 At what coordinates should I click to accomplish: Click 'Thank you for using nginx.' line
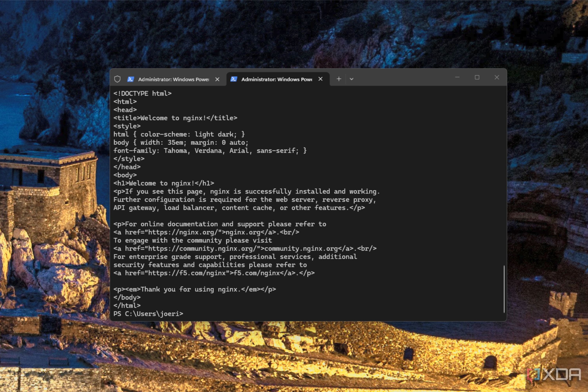pos(194,289)
